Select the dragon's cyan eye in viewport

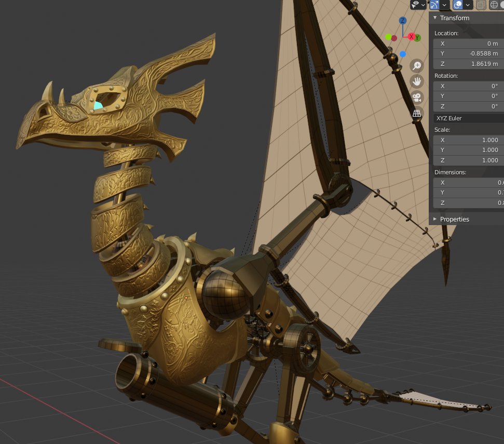pyautogui.click(x=98, y=105)
